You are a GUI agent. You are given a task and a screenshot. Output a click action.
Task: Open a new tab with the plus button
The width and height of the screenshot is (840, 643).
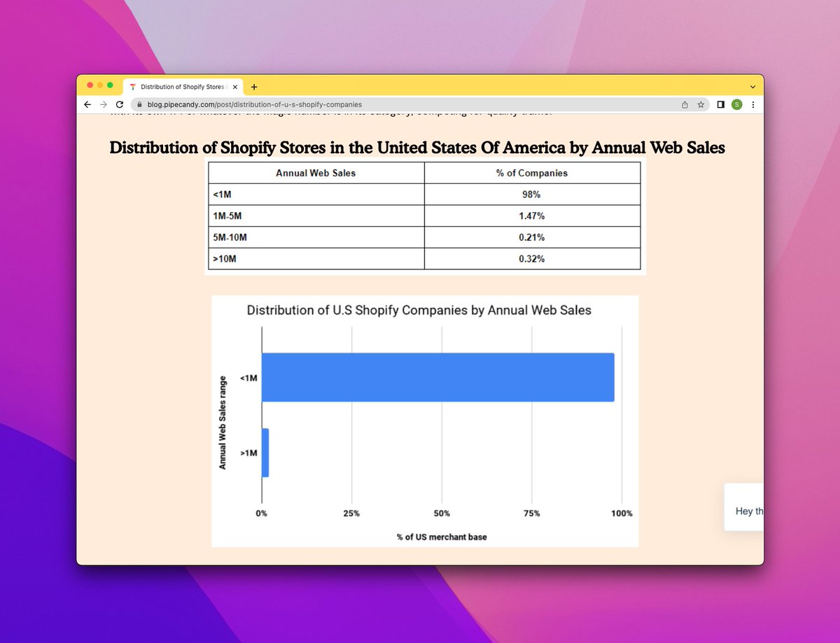click(253, 87)
